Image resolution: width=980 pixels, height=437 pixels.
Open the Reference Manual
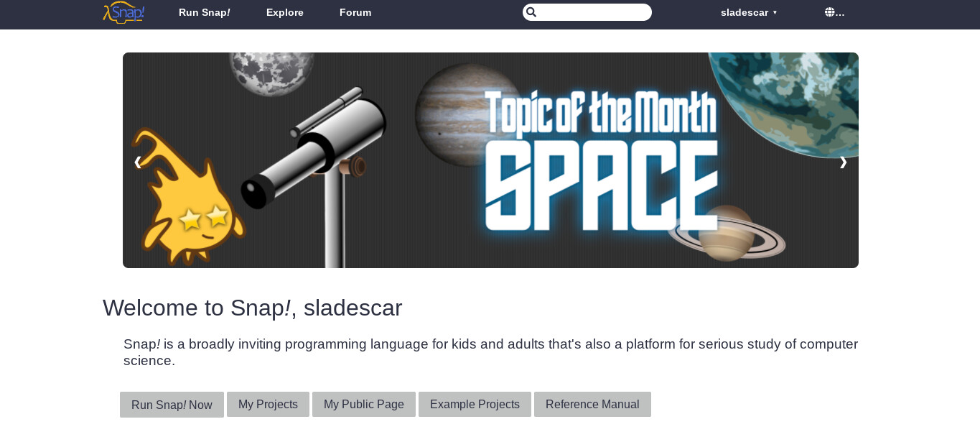[592, 404]
